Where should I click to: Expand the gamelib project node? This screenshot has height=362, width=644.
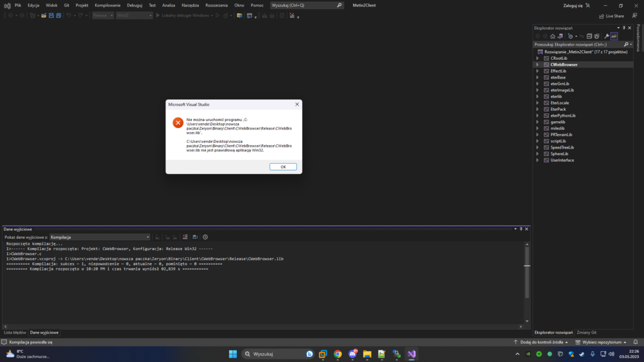(x=537, y=122)
